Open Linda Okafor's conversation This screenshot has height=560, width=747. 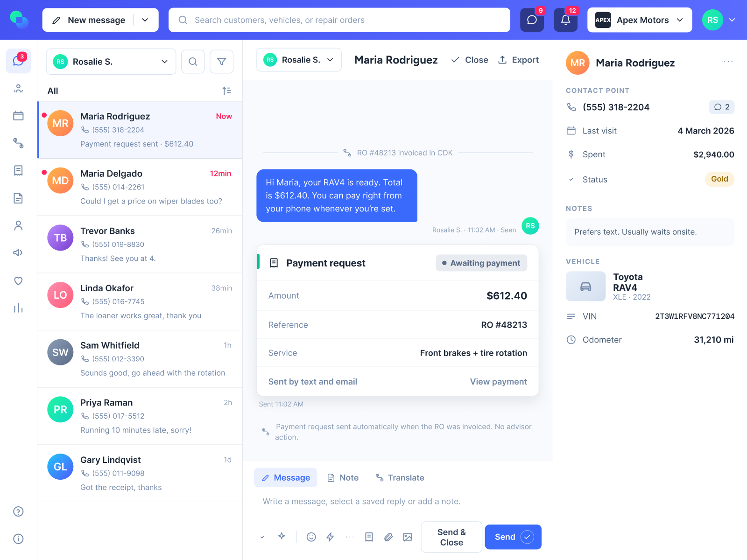[x=140, y=302]
